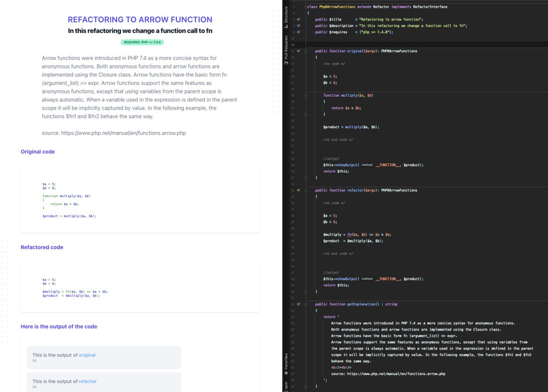Click the closing fold marker of getExplanation()
The image size is (548, 392).
pos(306,386)
